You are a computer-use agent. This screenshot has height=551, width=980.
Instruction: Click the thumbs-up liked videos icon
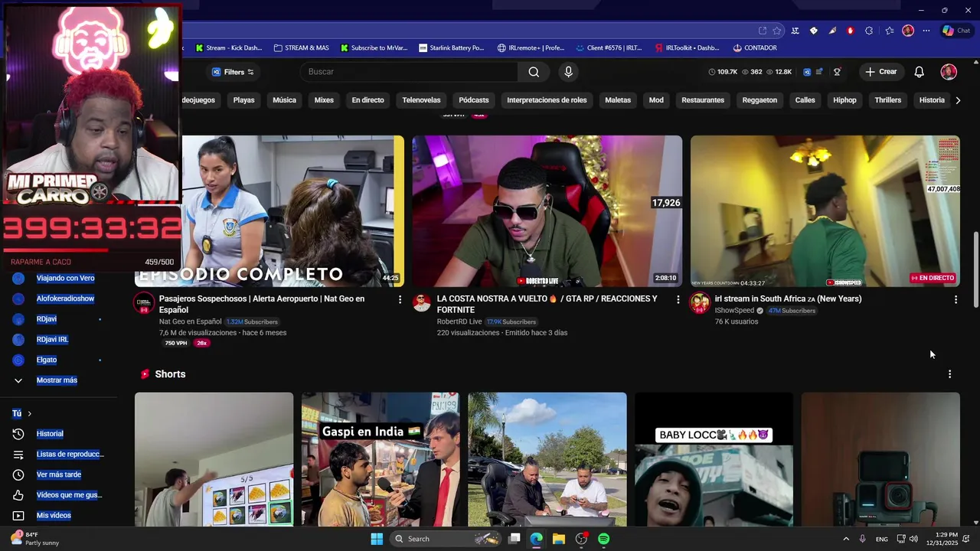(x=18, y=495)
